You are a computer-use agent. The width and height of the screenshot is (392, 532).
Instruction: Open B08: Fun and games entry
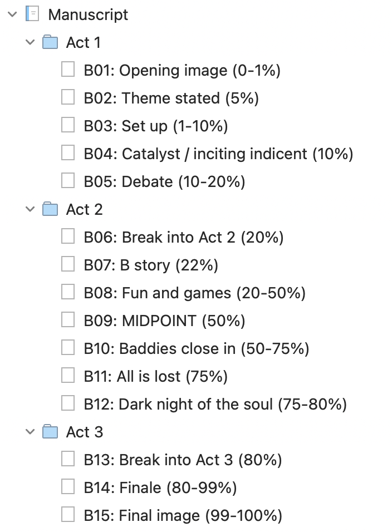coord(195,293)
